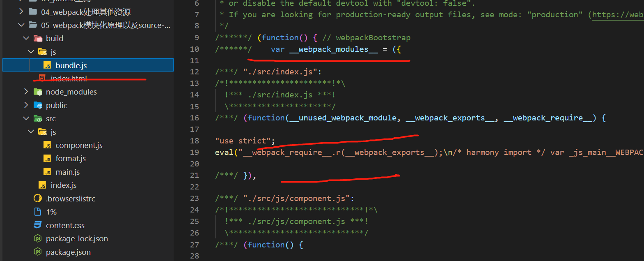Click the .browserslistrc file icon
Screen dimensions: 644x261
(38, 199)
